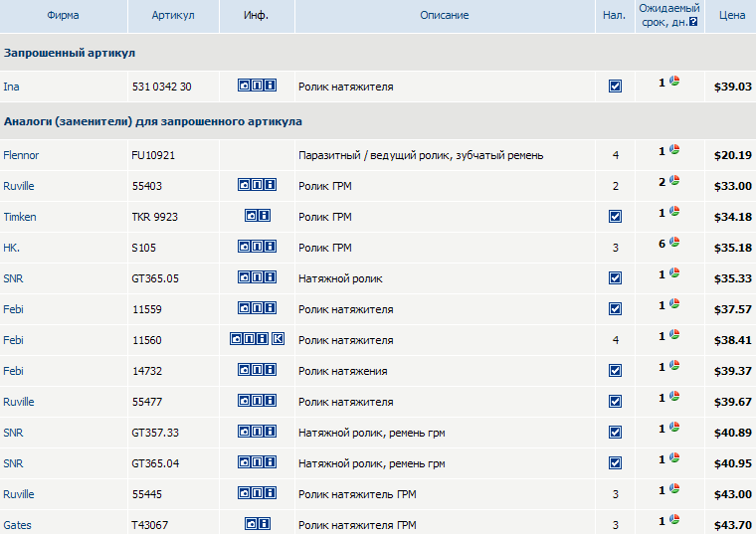Click price $20.19 for Flennor
The height and width of the screenshot is (534, 756).
click(x=733, y=155)
